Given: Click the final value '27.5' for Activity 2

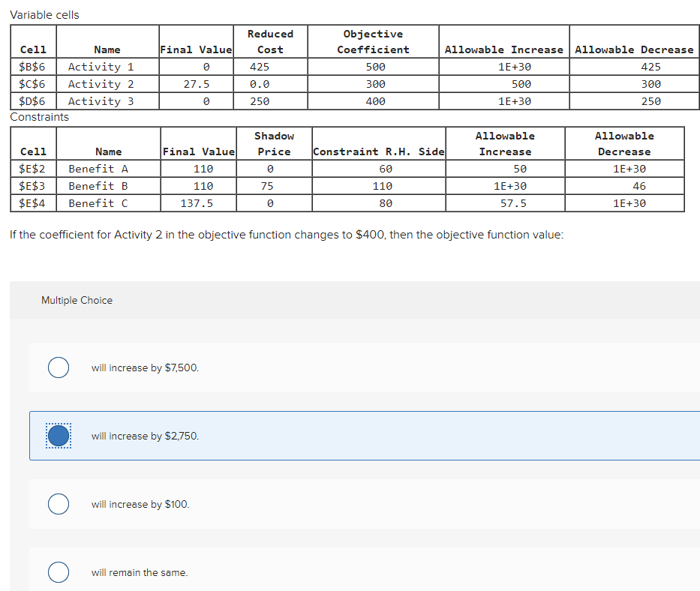Looking at the screenshot, I should coord(197,84).
